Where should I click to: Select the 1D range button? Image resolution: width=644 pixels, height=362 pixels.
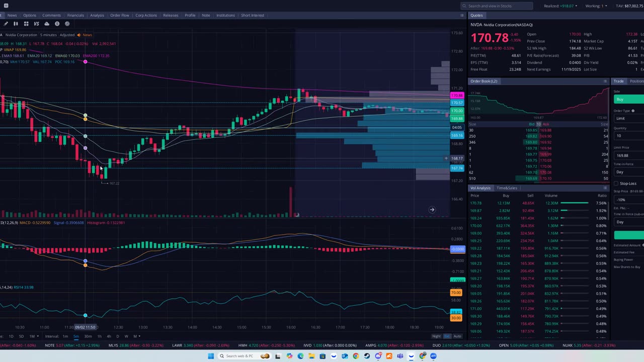[x=11, y=336]
